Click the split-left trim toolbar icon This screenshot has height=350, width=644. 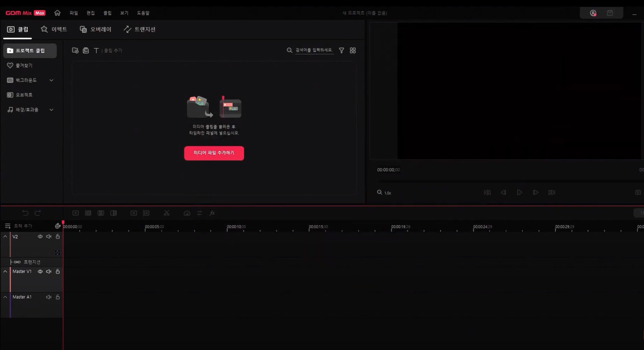coord(101,213)
